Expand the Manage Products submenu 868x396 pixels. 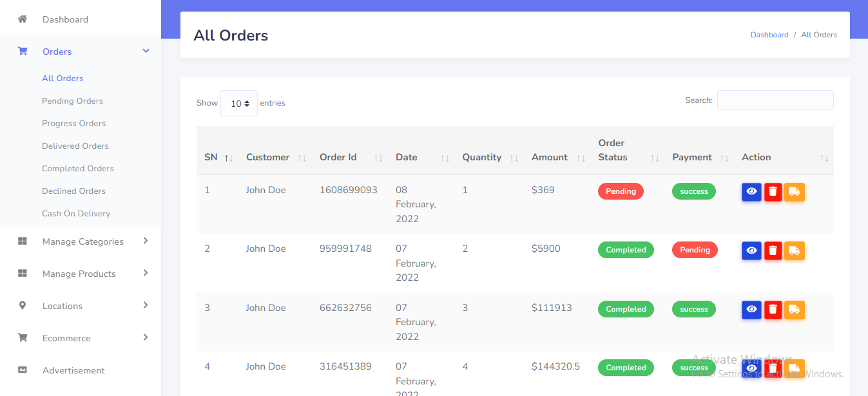click(146, 273)
